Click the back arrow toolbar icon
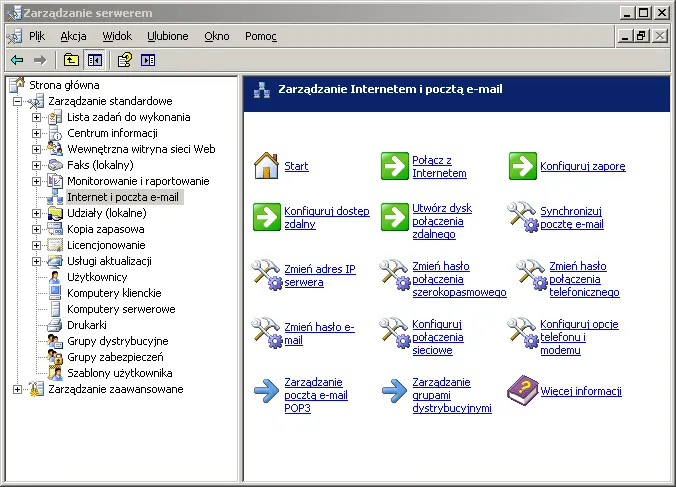676x487 pixels. click(x=17, y=60)
